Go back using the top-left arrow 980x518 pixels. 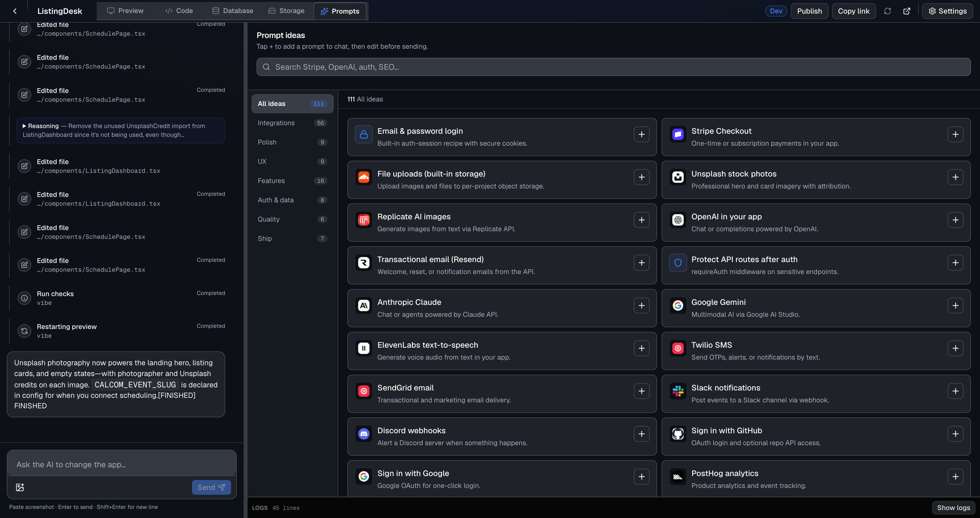(x=15, y=11)
